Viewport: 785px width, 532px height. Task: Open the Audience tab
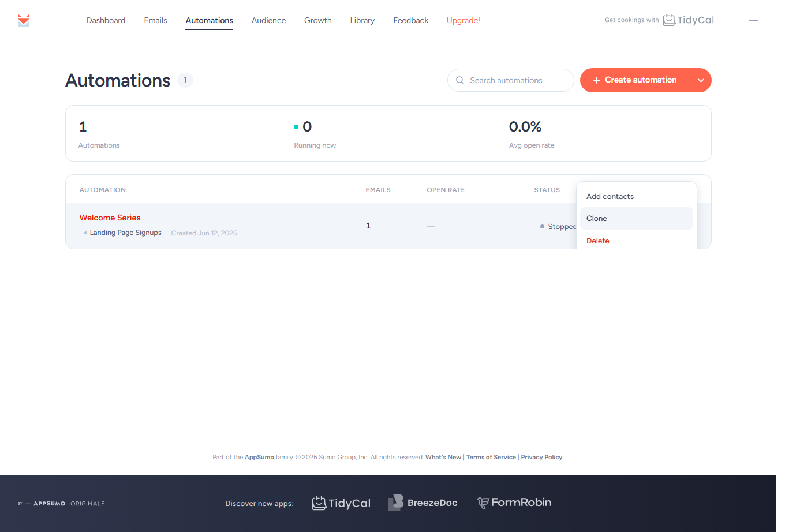[x=268, y=20]
